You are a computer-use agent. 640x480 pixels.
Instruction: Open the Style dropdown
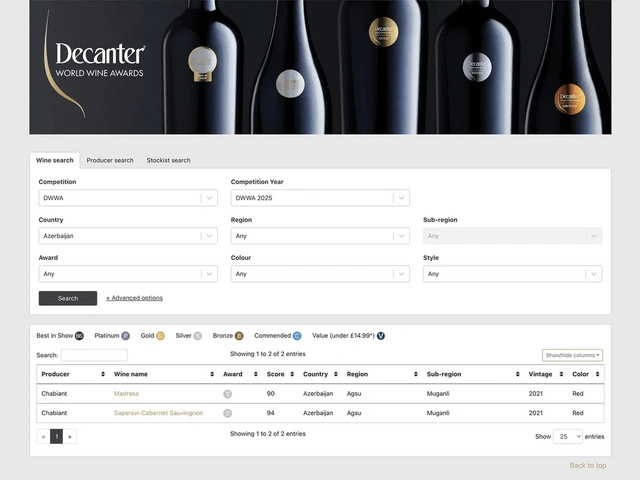(512, 274)
